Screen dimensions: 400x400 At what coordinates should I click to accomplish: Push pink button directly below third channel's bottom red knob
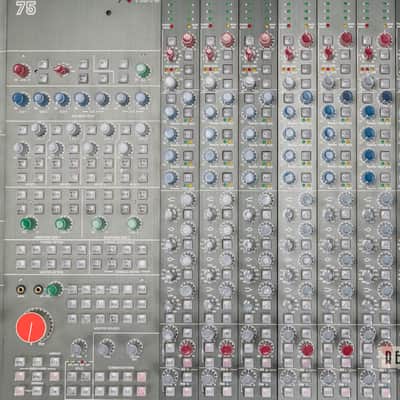coord(266,363)
